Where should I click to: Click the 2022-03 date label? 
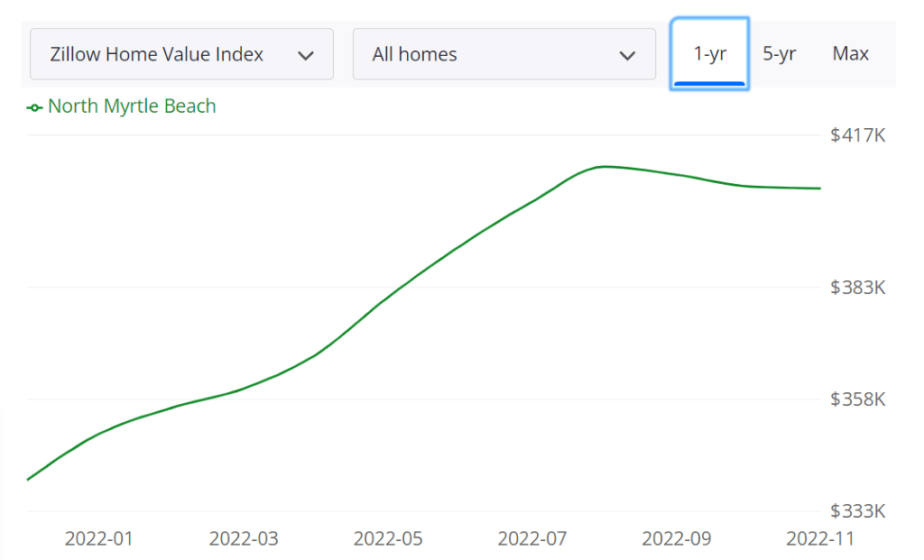(244, 538)
